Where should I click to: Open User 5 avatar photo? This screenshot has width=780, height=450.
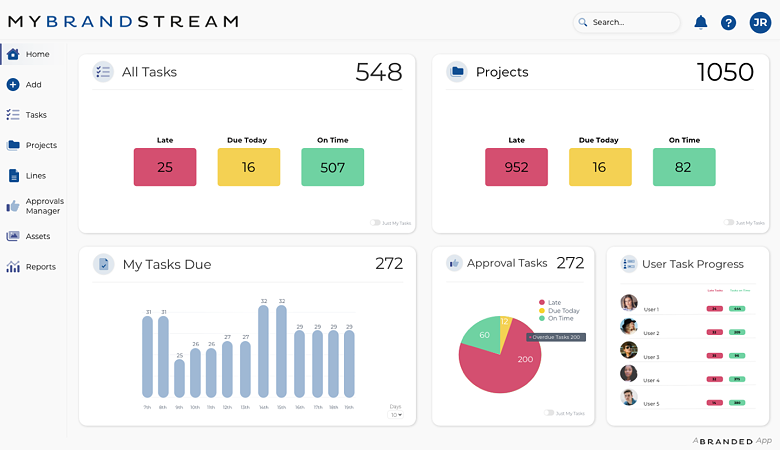click(629, 397)
